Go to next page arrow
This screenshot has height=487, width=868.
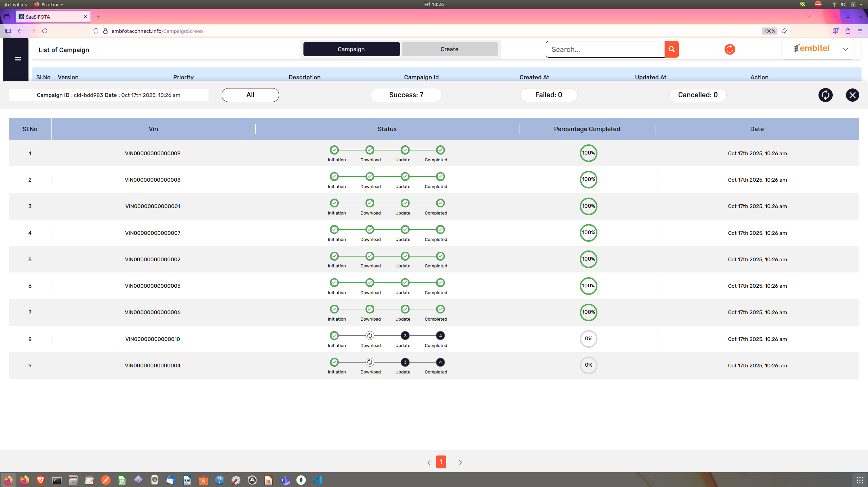point(460,462)
